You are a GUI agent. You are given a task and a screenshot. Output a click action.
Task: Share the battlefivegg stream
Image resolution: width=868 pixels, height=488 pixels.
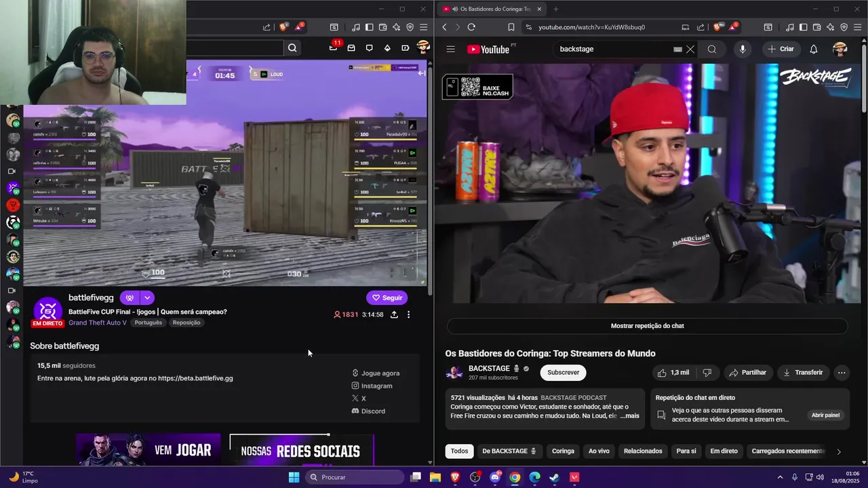[x=394, y=314]
